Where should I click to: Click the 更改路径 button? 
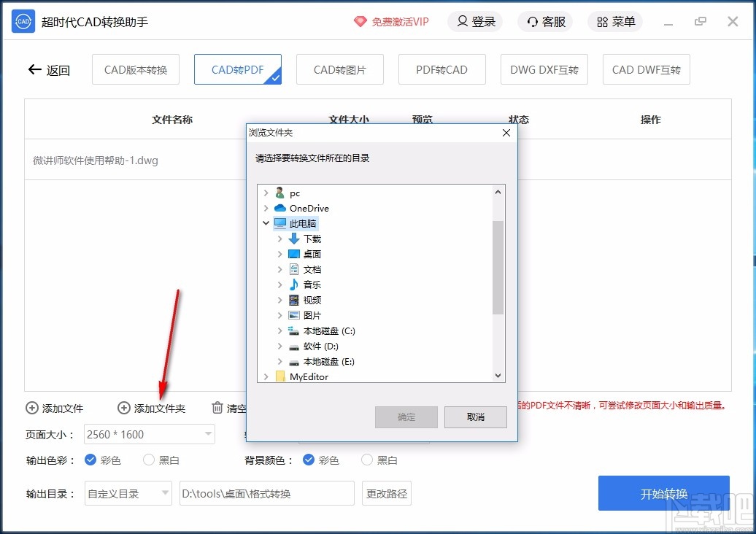386,493
